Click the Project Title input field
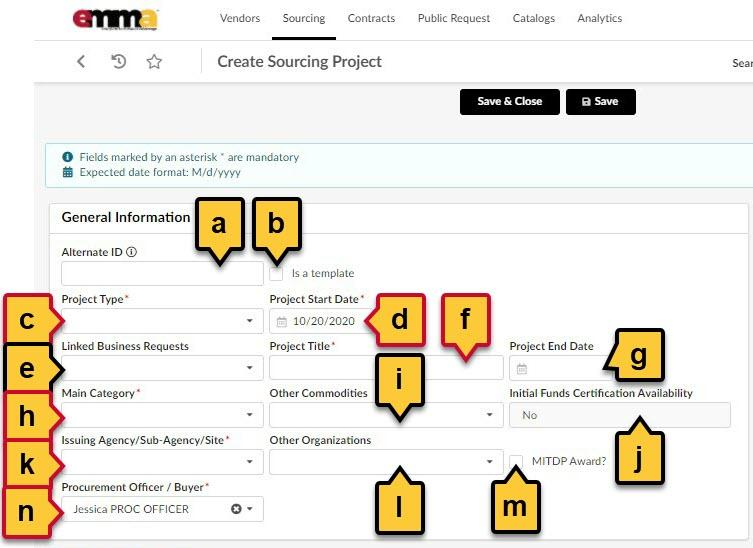The width and height of the screenshot is (753, 548). (386, 368)
